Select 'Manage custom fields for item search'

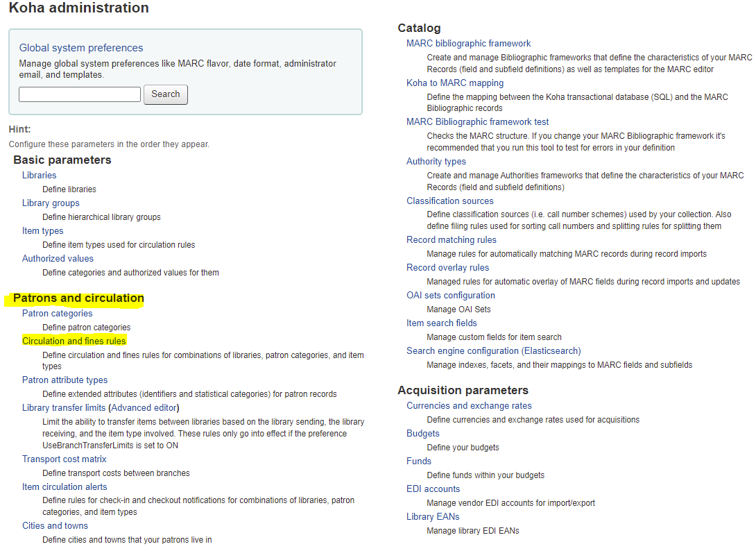coord(494,337)
